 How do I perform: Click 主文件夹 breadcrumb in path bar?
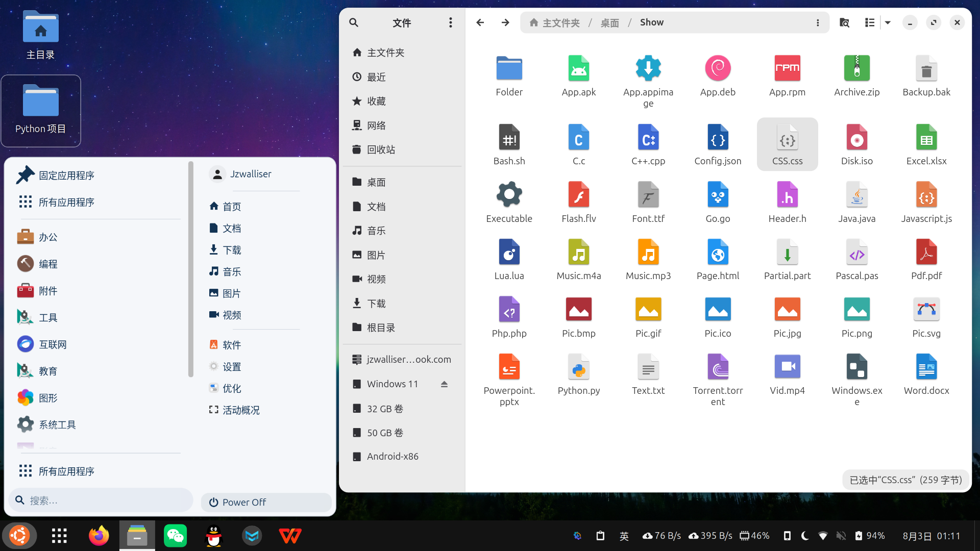click(555, 22)
